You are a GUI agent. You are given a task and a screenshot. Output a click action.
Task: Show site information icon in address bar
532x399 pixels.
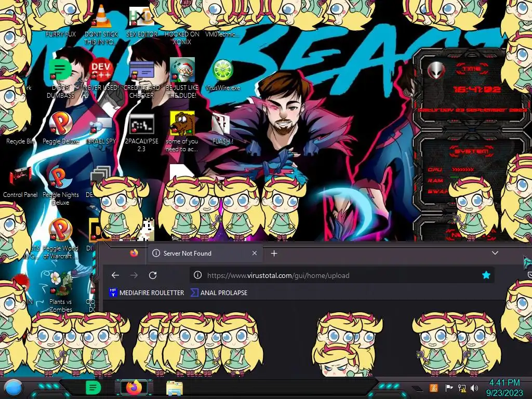pyautogui.click(x=197, y=275)
